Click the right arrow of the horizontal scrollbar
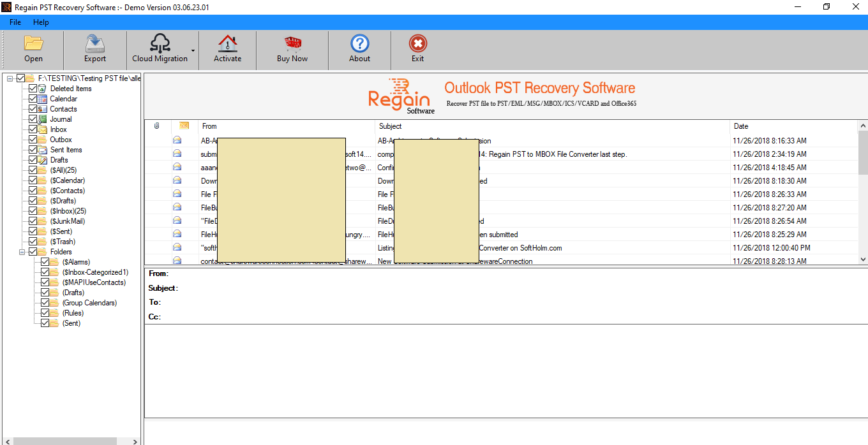 tap(135, 441)
